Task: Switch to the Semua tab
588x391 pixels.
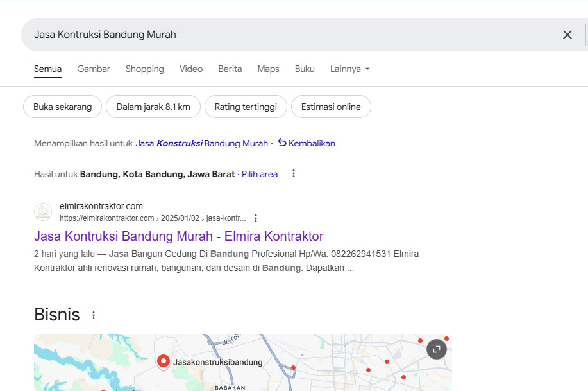Action: coord(47,69)
